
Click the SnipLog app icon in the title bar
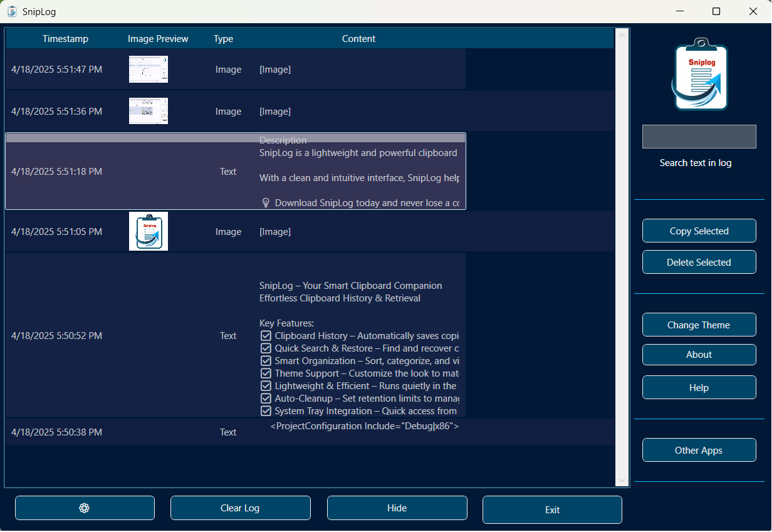[x=12, y=11]
